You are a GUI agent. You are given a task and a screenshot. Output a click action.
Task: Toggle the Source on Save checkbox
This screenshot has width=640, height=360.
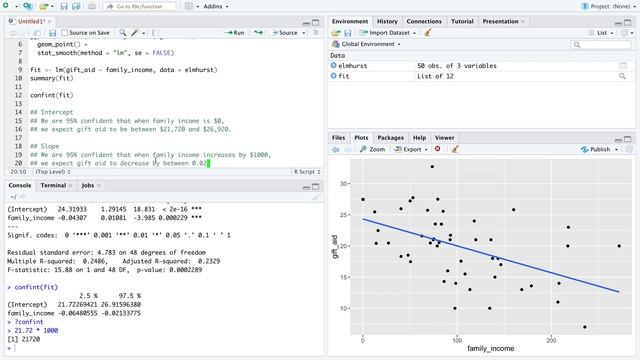[64, 33]
